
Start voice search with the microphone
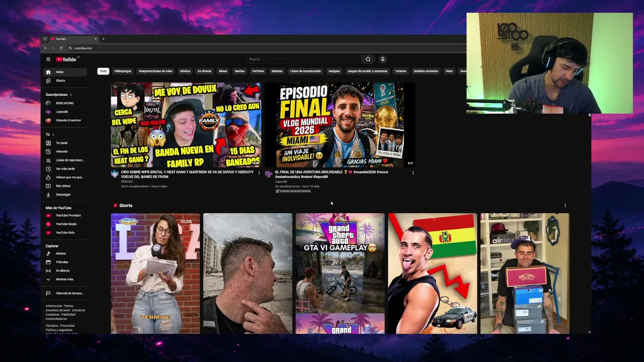pyautogui.click(x=382, y=59)
